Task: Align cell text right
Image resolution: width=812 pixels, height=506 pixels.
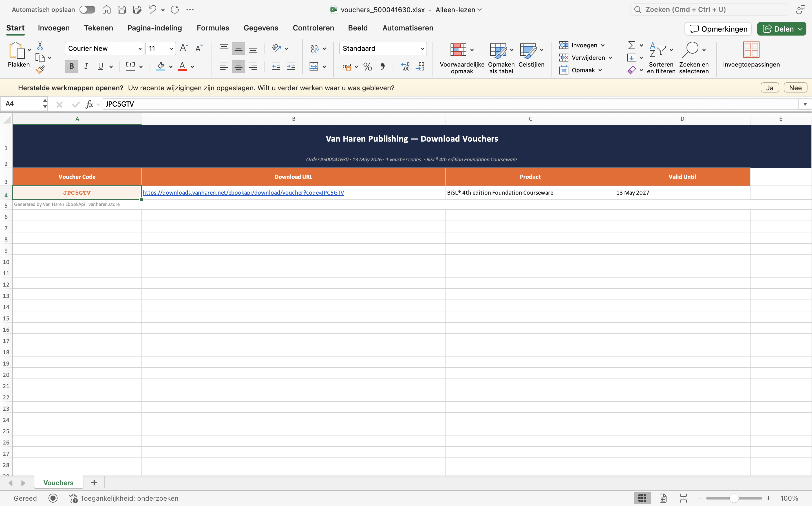Action: coord(253,67)
